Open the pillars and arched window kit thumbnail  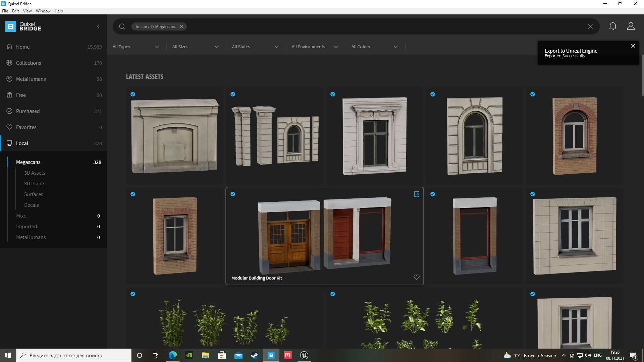pyautogui.click(x=275, y=136)
